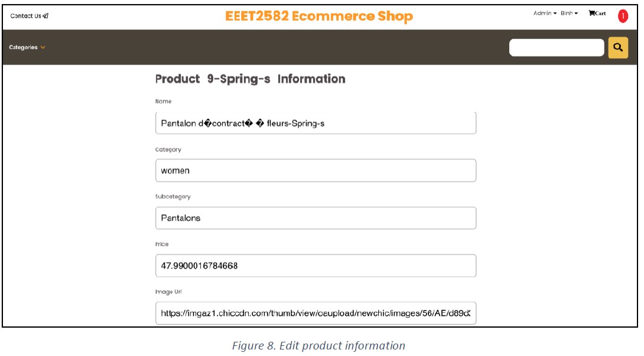Click the Image Url label text
Image resolution: width=644 pixels, height=356 pixels.
(x=168, y=292)
